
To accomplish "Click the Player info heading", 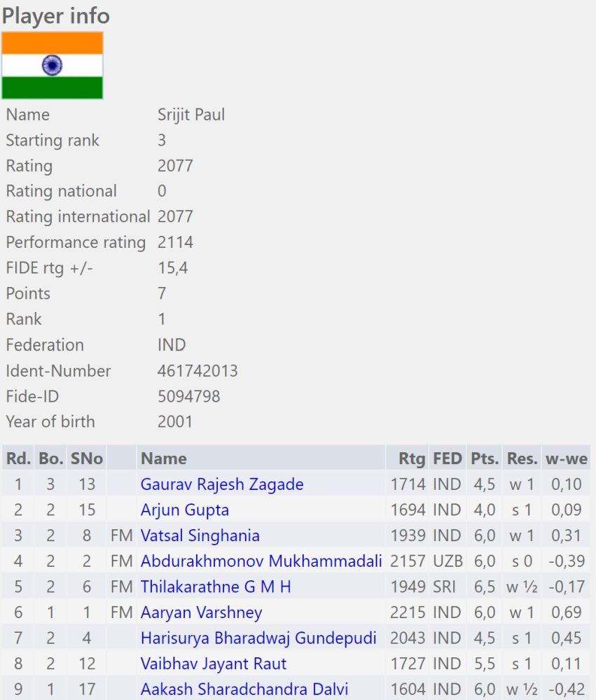I will 56,15.
